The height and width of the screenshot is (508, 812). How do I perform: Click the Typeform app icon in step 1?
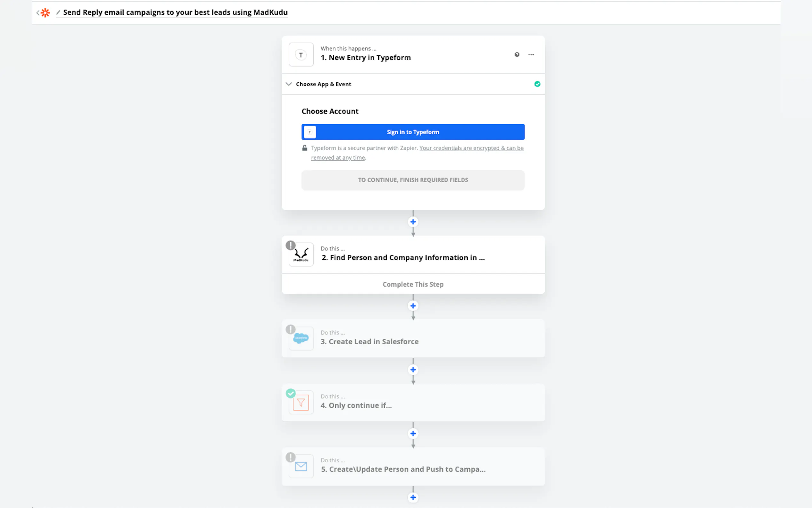click(x=301, y=55)
